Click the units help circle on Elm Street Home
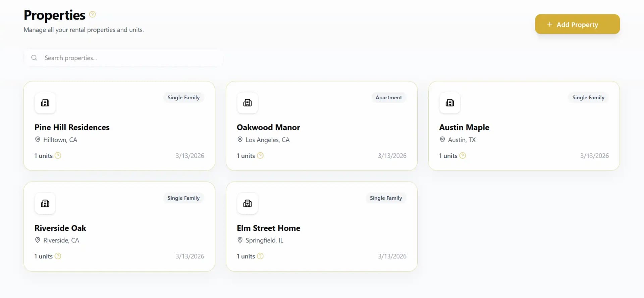644x298 pixels. click(x=260, y=256)
